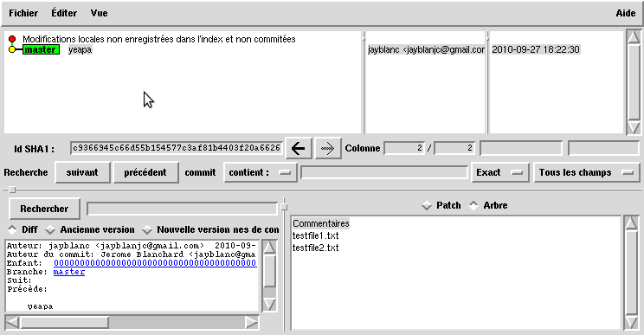
Task: Click down arrow of file list scrollbar
Action: coord(631,323)
